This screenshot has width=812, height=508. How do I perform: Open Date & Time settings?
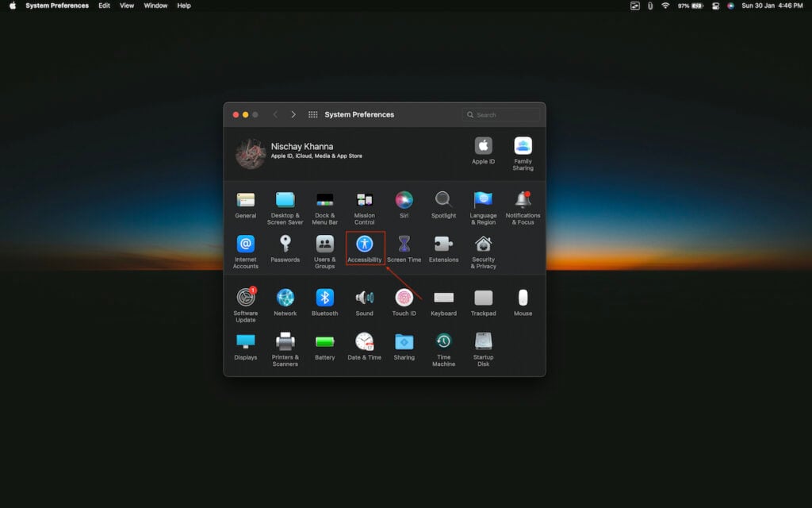(365, 348)
